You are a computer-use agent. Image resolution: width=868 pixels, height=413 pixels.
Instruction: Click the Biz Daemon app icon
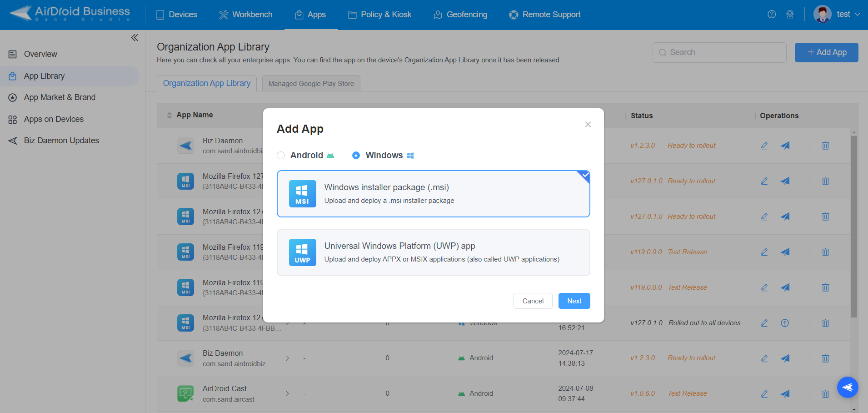185,146
